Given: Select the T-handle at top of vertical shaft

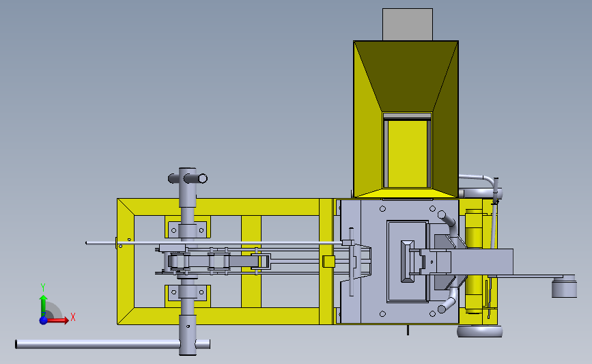Looking at the screenshot, I should (188, 178).
